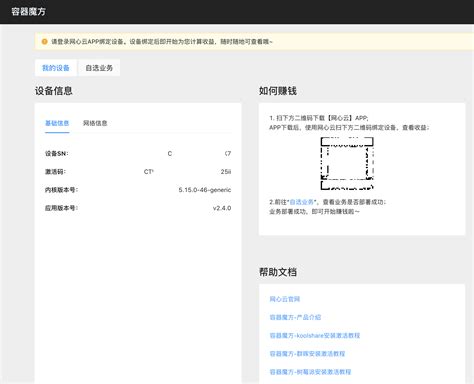Click kernel version 5.15.0-46-generic

click(205, 190)
